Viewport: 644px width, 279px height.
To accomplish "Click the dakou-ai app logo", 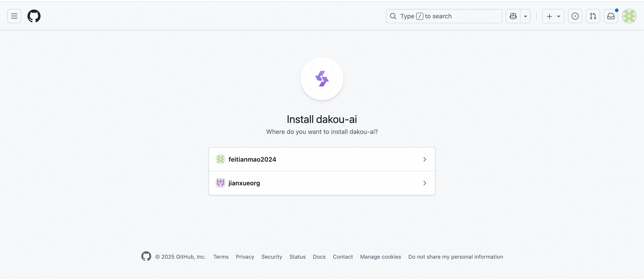I will coord(322,79).
